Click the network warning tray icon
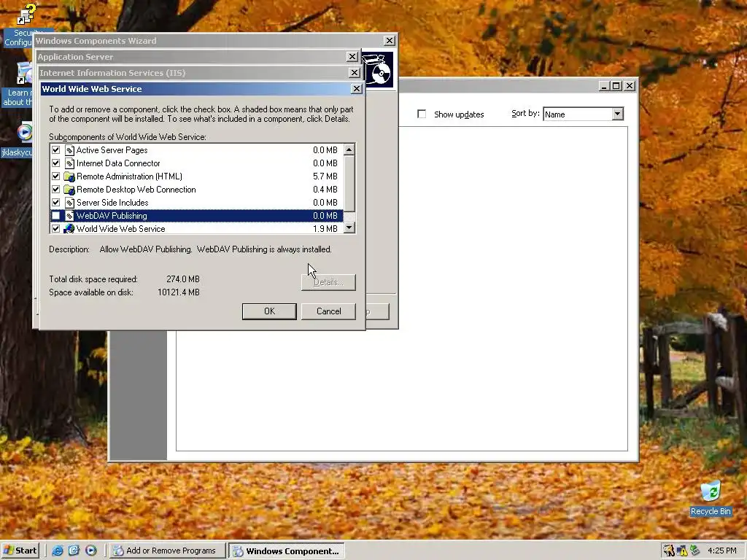 (682, 551)
